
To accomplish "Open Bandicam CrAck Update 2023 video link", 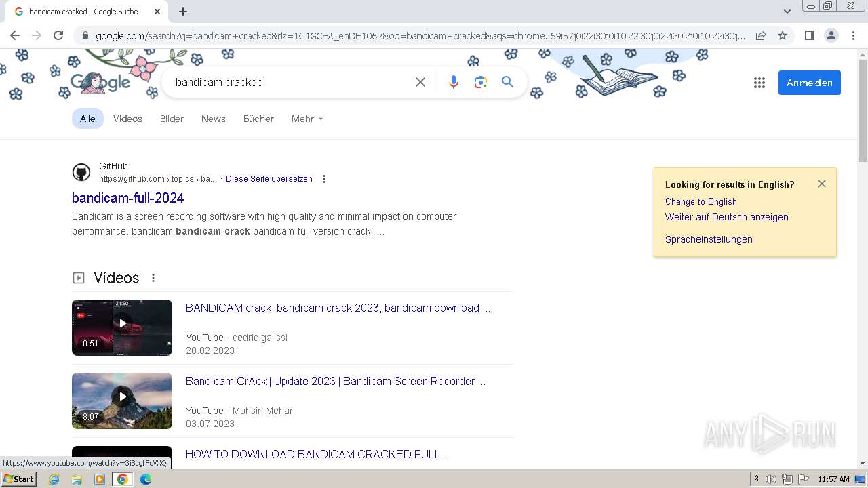I will click(x=336, y=381).
